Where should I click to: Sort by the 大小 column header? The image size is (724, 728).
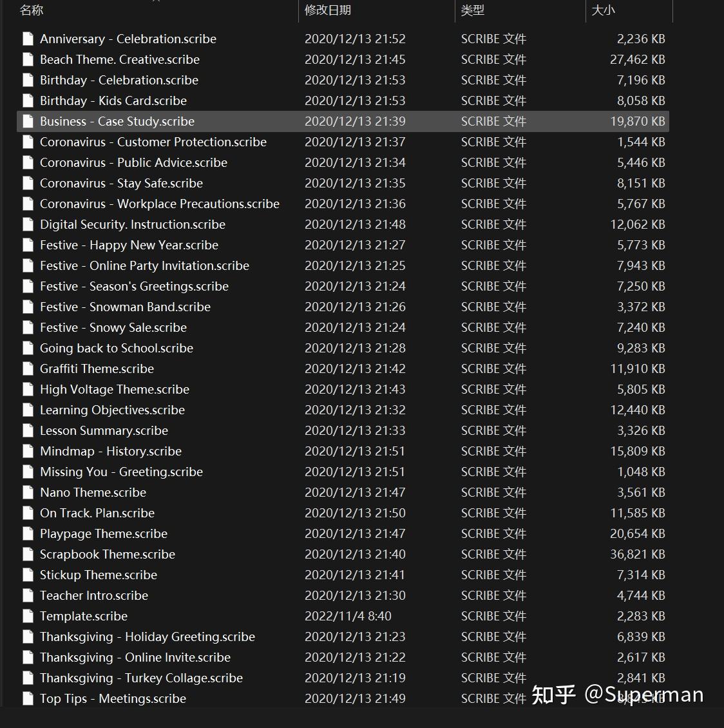604,10
